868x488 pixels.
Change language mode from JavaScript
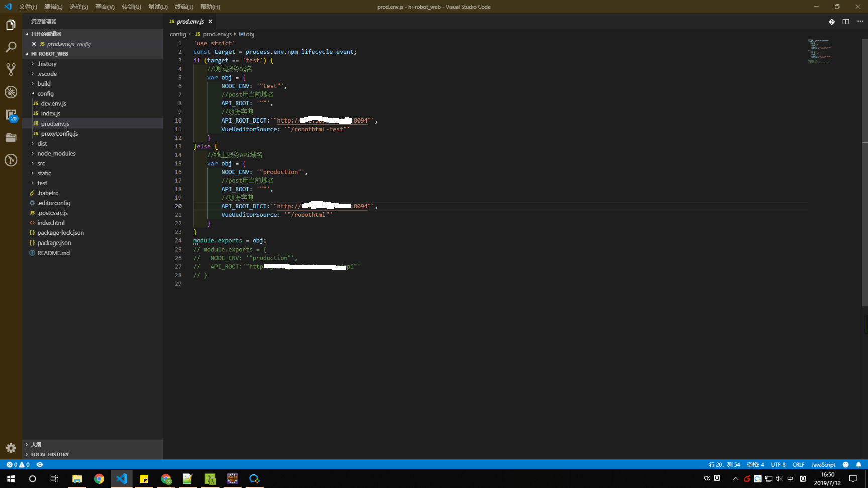tap(823, 465)
